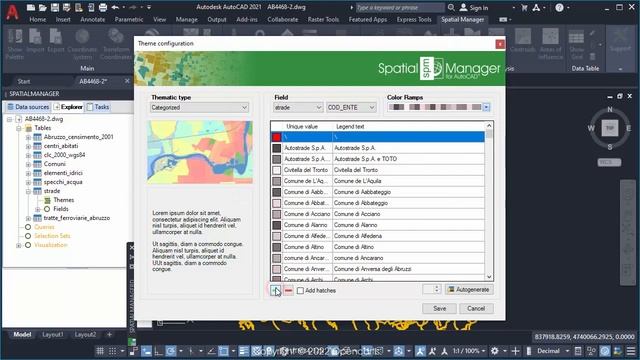Expand the Comuni table node
Viewport: 640px width, 360px height.
pos(28,164)
